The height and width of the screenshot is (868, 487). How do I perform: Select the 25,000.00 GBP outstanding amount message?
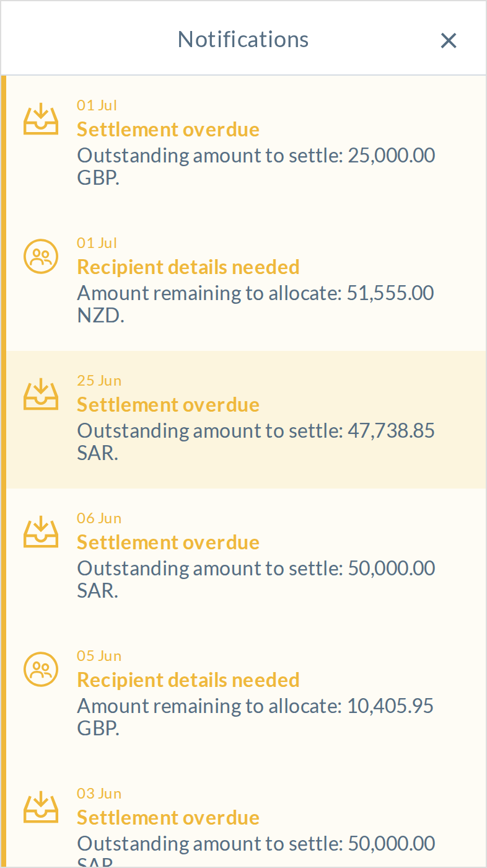click(256, 167)
